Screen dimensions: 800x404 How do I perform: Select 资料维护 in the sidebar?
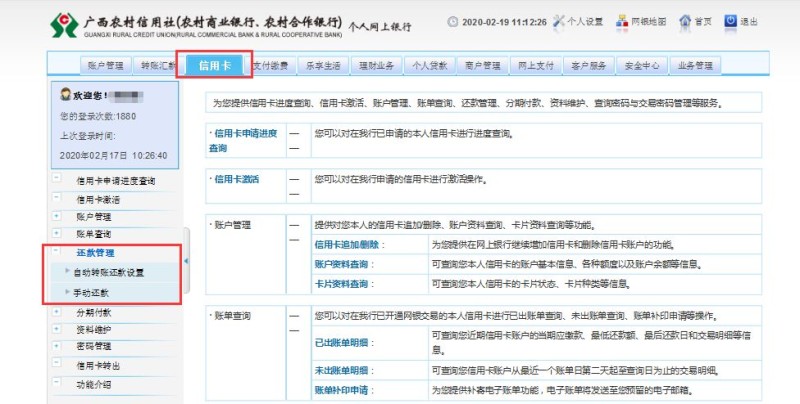pos(94,330)
